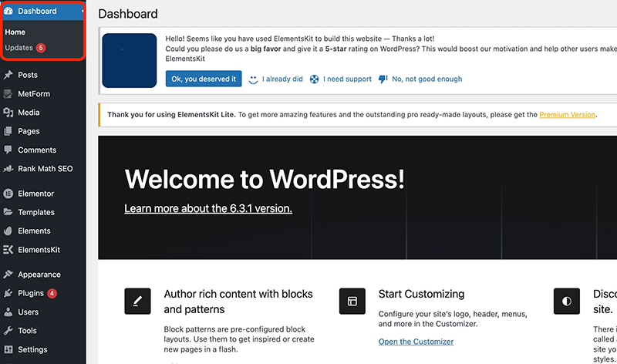
Task: Click the ElementsKit logo icon
Action: coord(8,250)
